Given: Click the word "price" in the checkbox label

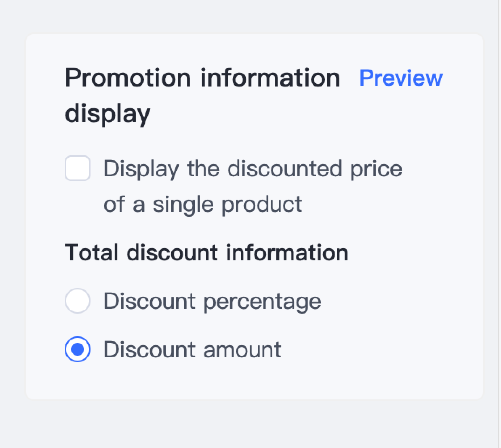Looking at the screenshot, I should pos(376,169).
